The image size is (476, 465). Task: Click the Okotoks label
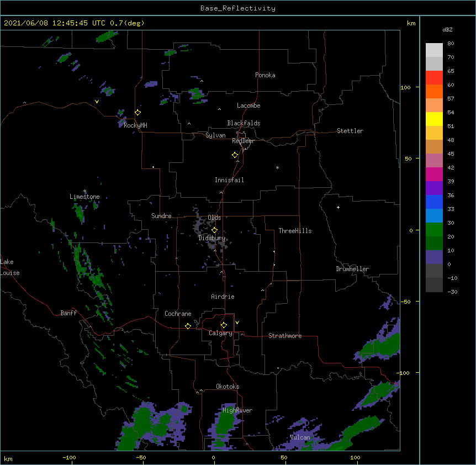(x=228, y=387)
